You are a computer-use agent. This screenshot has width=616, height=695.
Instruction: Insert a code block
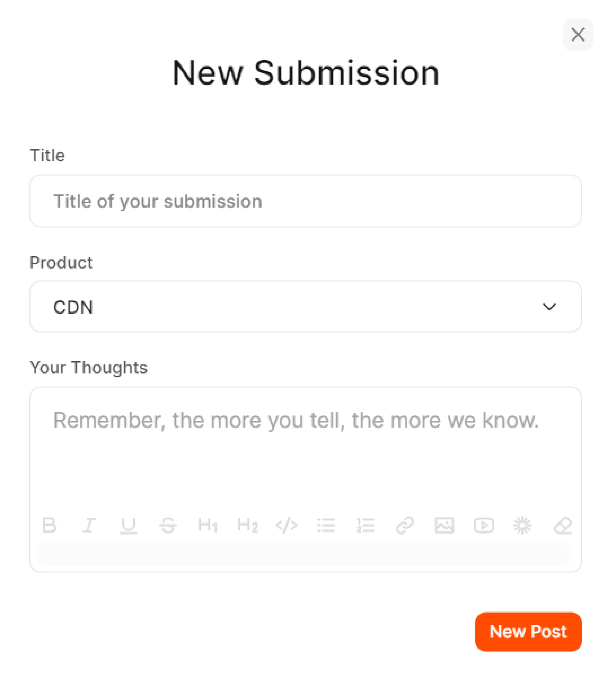pyautogui.click(x=287, y=525)
